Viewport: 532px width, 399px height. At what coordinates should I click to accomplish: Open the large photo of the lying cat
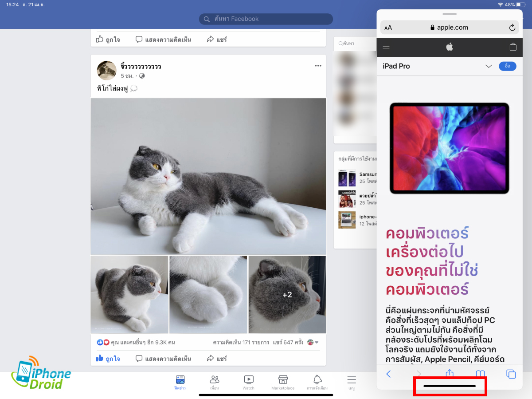(x=208, y=176)
